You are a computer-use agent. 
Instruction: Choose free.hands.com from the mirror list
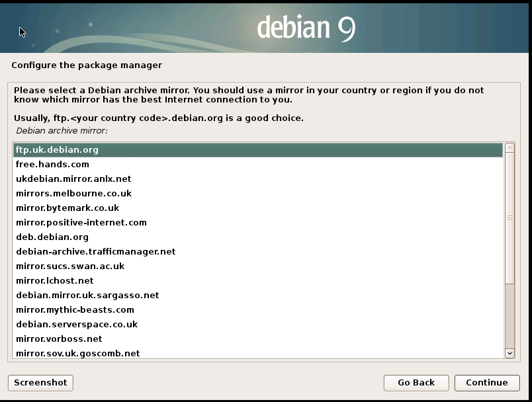(258, 165)
